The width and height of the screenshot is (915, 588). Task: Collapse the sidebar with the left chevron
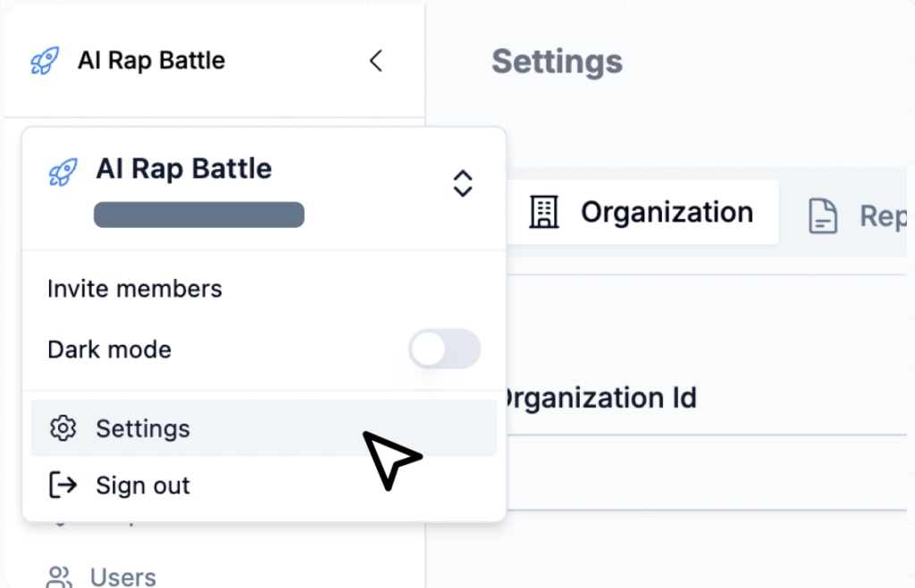376,61
